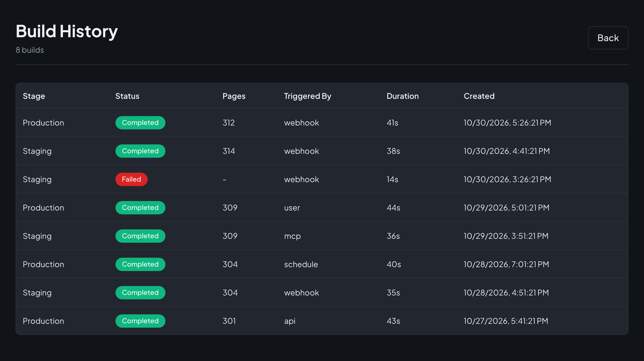Click the Pages column header
644x361 pixels.
[x=234, y=96]
